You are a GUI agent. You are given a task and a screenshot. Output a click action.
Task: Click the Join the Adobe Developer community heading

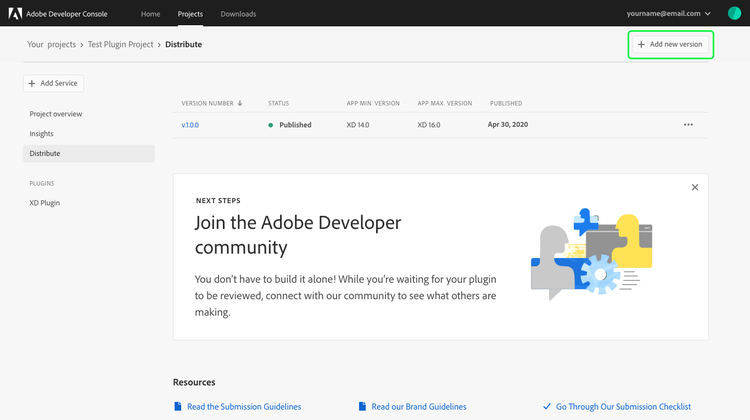(x=298, y=235)
